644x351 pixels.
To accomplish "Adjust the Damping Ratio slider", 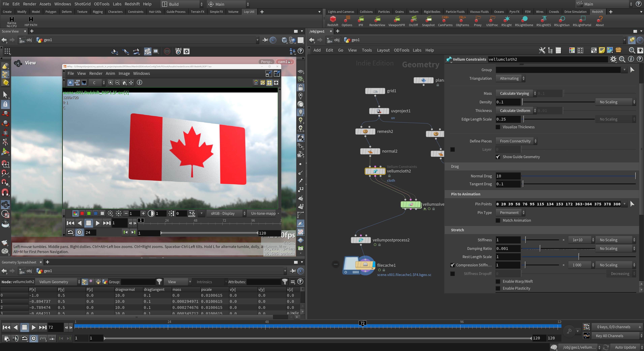I will 558,249.
